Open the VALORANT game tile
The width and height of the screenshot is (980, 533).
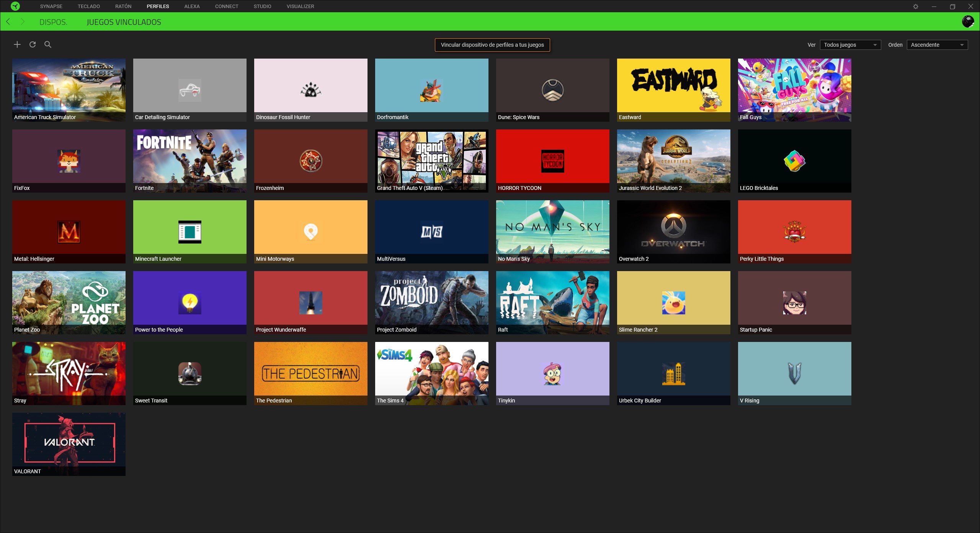pyautogui.click(x=69, y=444)
